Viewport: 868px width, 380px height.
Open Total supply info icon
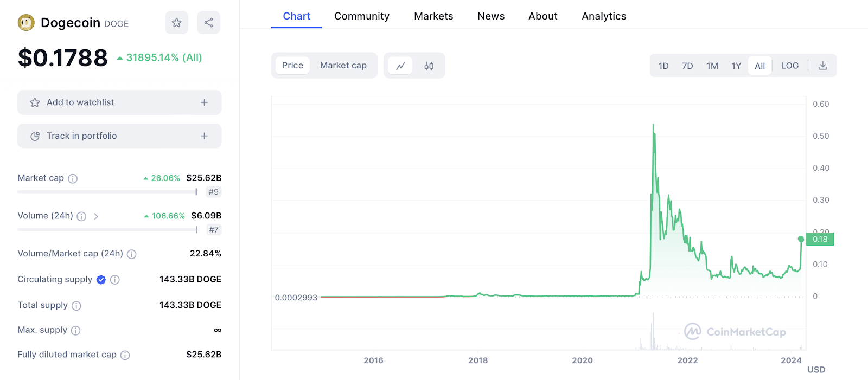[76, 306]
